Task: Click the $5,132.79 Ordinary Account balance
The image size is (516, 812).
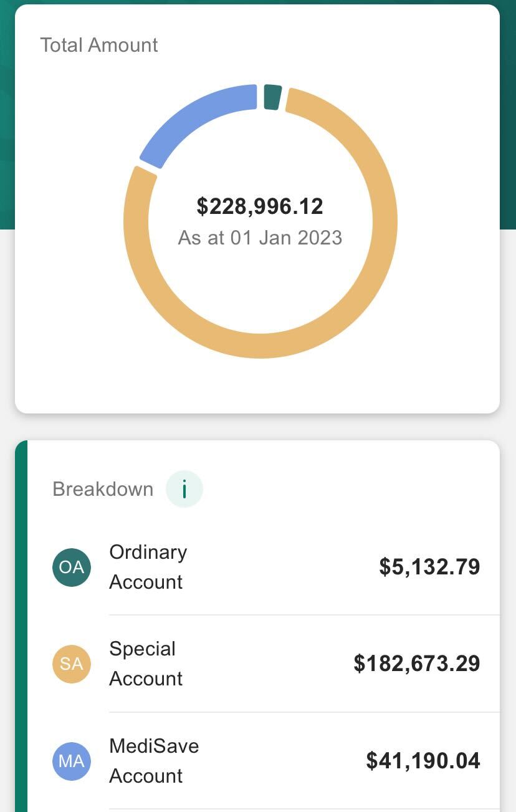Action: (430, 567)
